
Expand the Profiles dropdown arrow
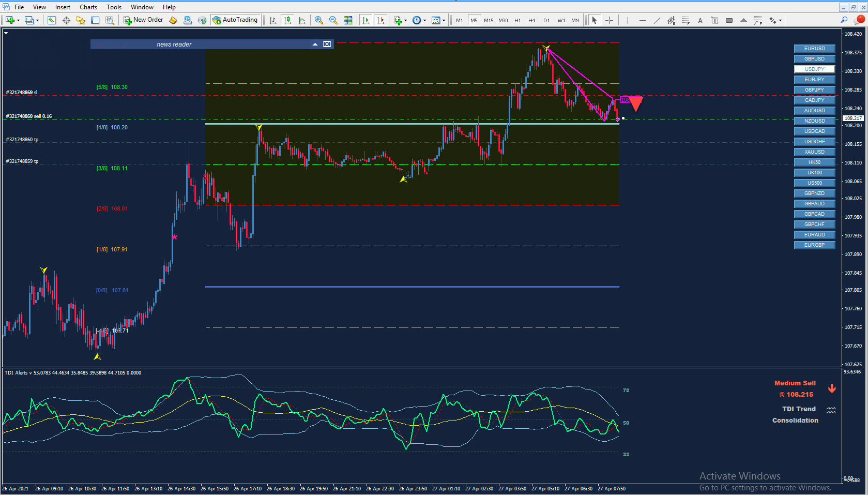coord(37,21)
